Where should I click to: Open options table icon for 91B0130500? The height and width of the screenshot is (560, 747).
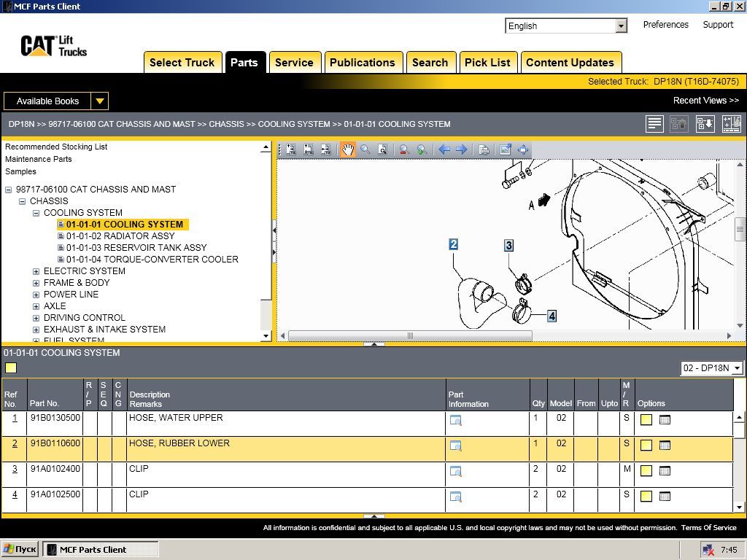coord(665,419)
